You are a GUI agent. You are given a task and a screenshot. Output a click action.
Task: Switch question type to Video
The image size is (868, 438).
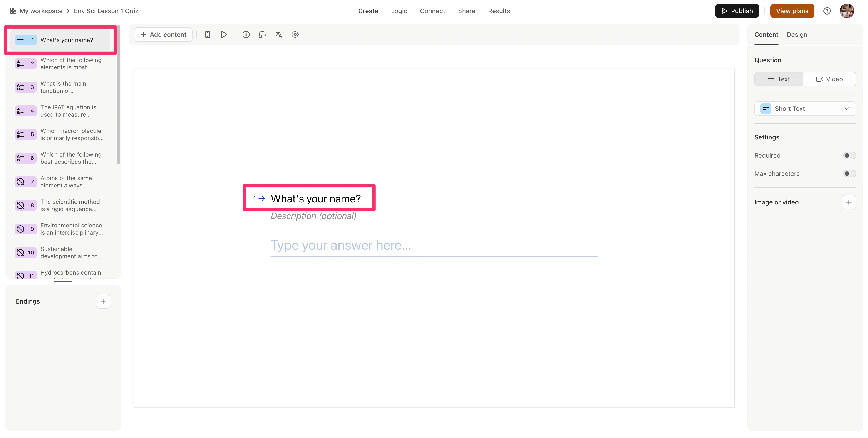pyautogui.click(x=829, y=79)
